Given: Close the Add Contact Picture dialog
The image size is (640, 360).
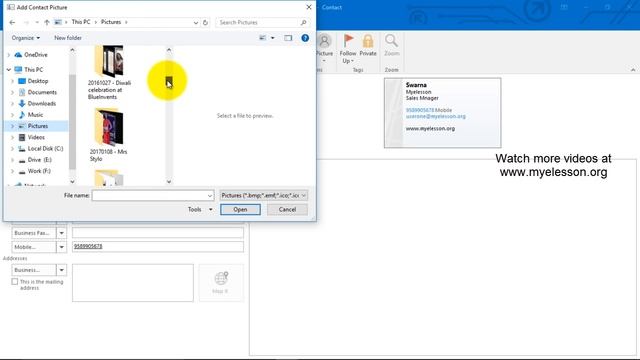Looking at the screenshot, I should 309,7.
